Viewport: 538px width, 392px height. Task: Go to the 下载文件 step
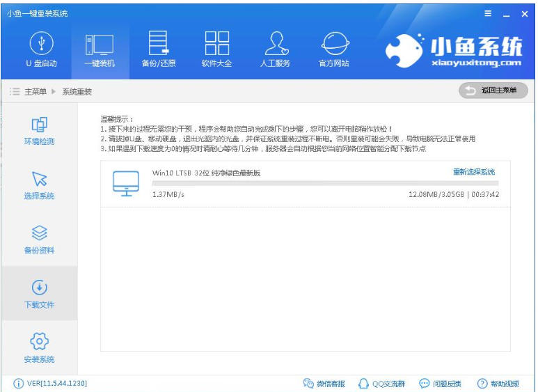click(x=39, y=294)
